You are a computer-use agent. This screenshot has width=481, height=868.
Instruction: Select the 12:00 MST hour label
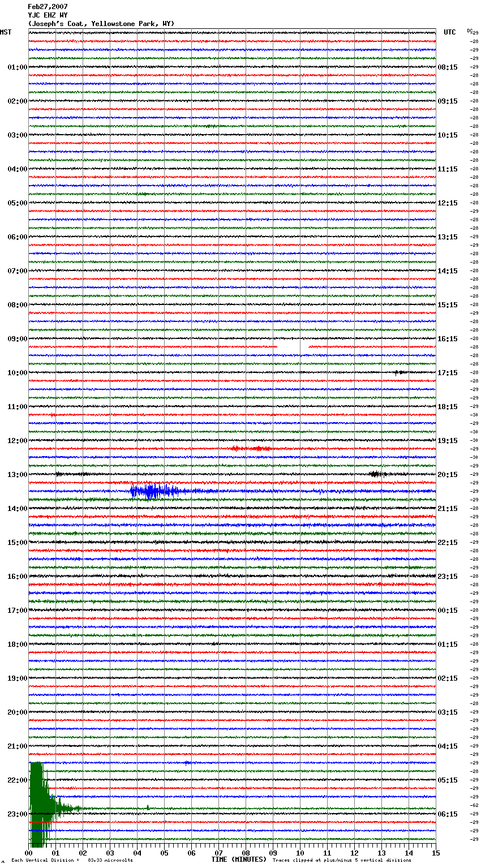[x=18, y=441]
